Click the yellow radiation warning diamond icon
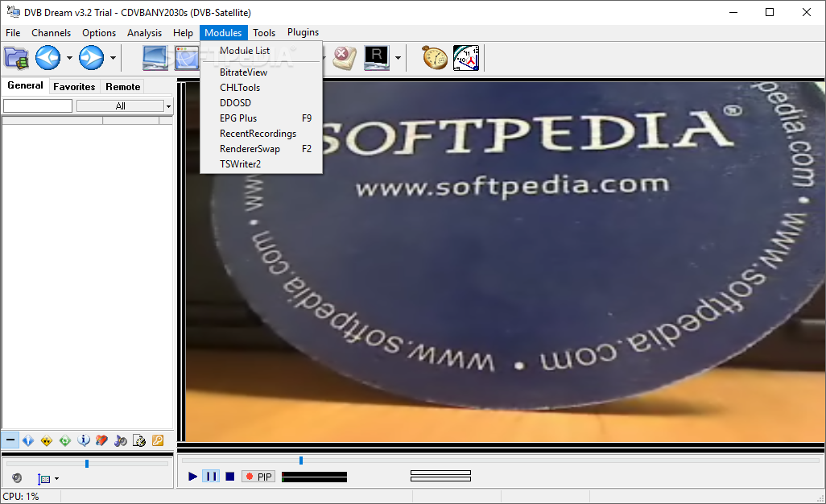826x504 pixels. pos(47,440)
